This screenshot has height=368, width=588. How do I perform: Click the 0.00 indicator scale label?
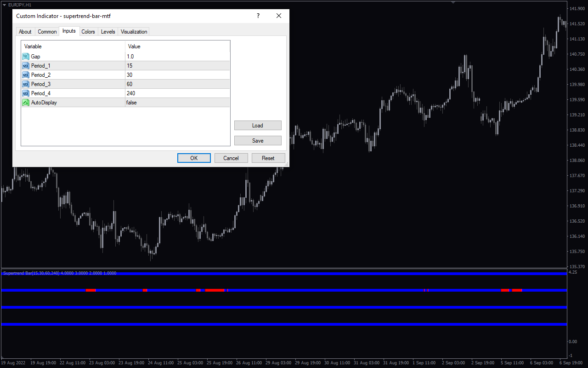pyautogui.click(x=573, y=341)
